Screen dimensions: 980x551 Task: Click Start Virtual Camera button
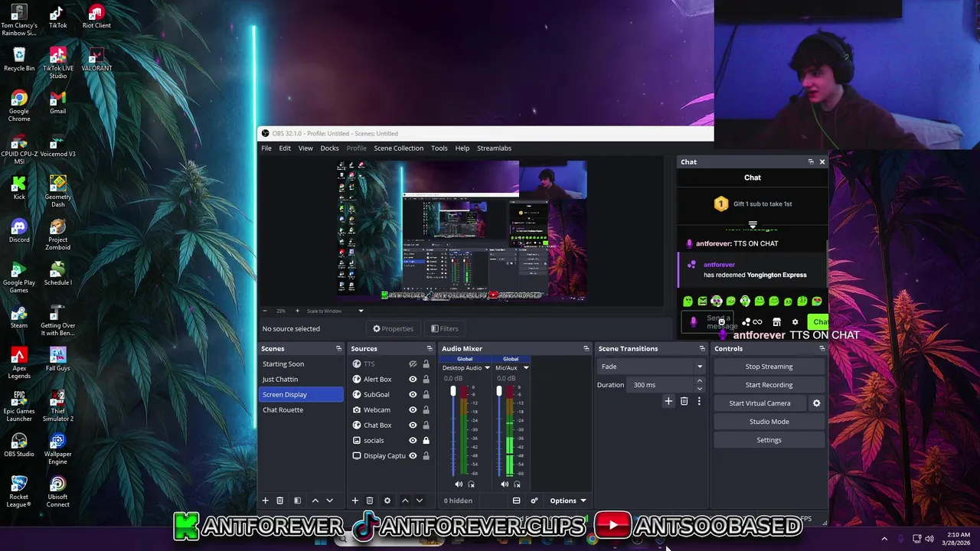point(759,403)
